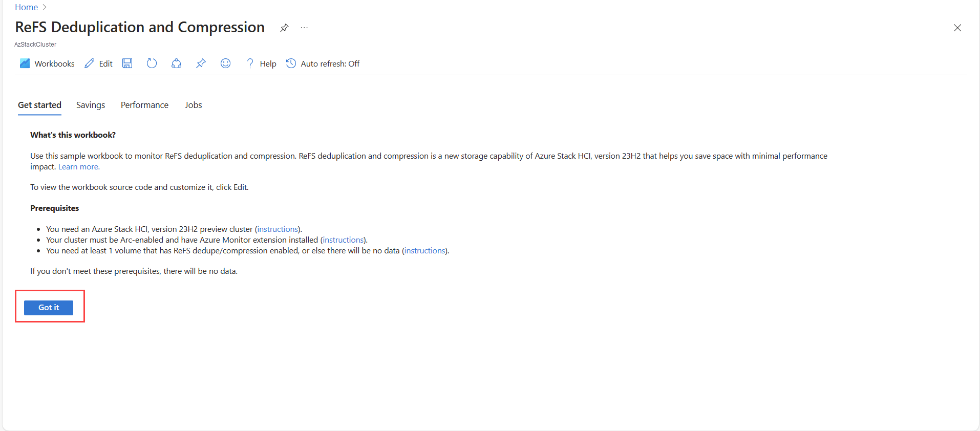Click the Edit pencil button

point(98,63)
